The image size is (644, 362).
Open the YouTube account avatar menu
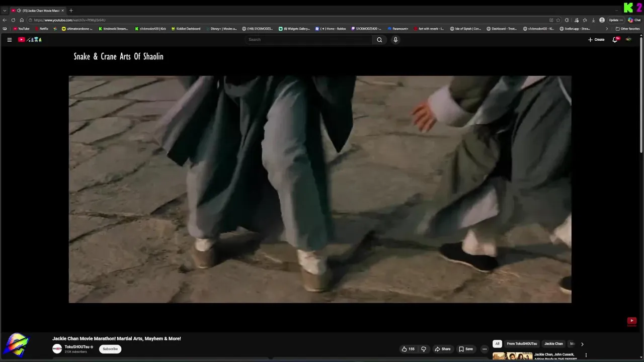(628, 40)
